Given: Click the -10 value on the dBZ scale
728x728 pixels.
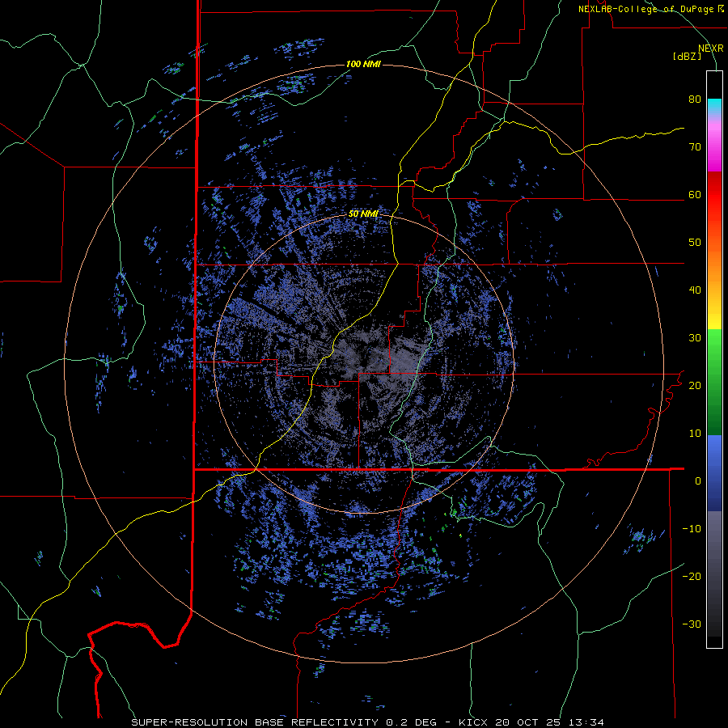Looking at the screenshot, I should click(692, 529).
